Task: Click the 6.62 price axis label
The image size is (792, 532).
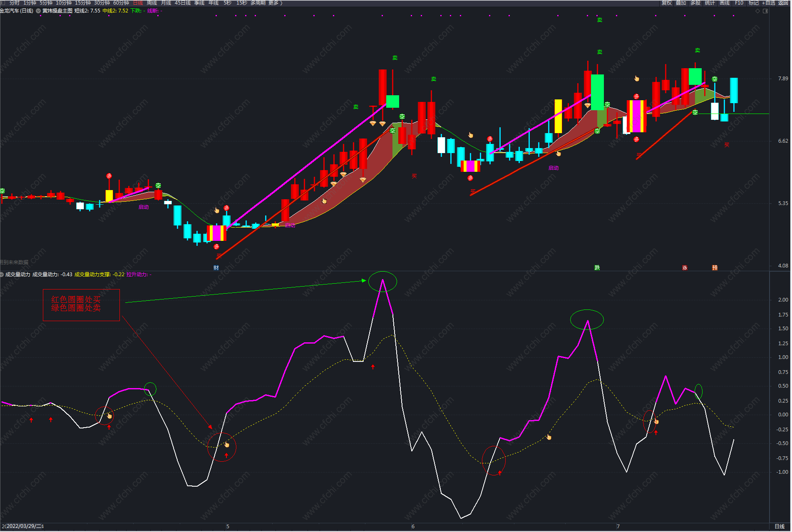Action: click(783, 141)
